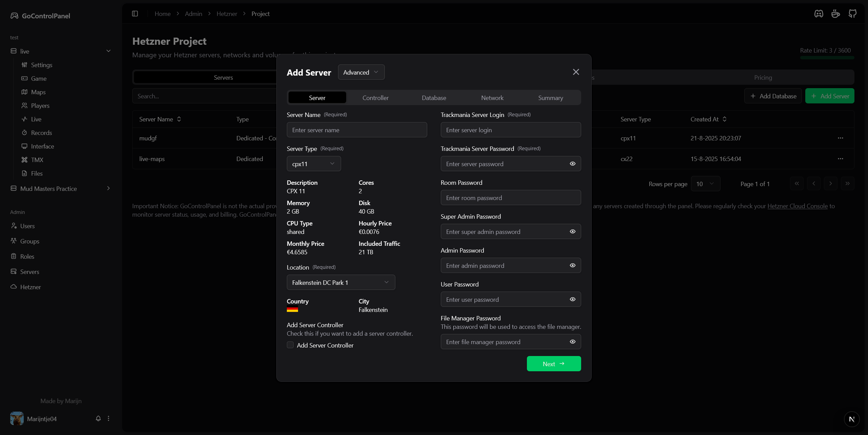Reveal the super admin password
The width and height of the screenshot is (868, 435).
coord(572,232)
